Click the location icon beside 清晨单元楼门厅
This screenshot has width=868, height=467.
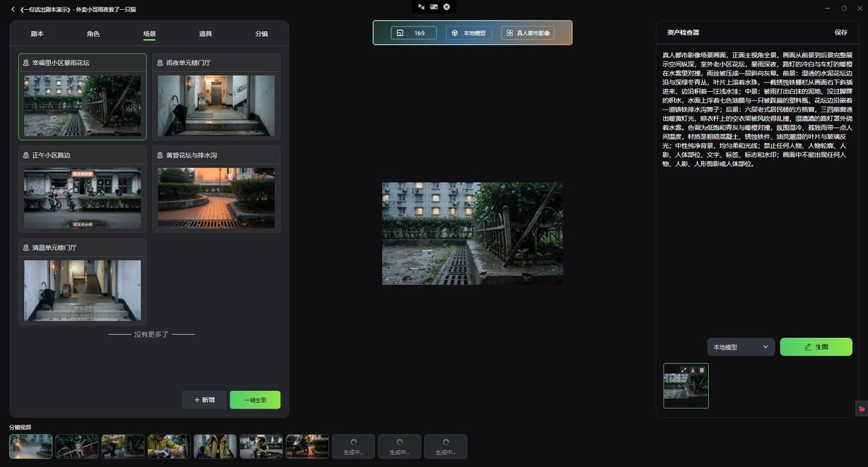coord(26,247)
